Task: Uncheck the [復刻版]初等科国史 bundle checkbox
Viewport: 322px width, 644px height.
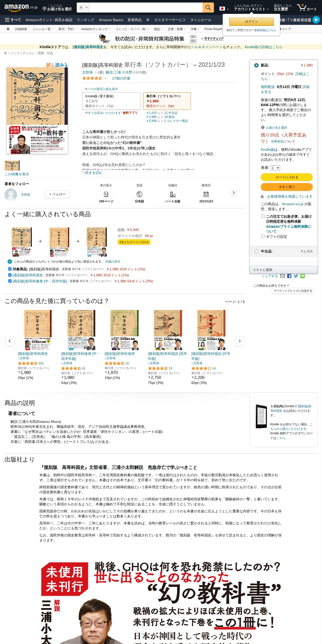Action: (x=10, y=275)
